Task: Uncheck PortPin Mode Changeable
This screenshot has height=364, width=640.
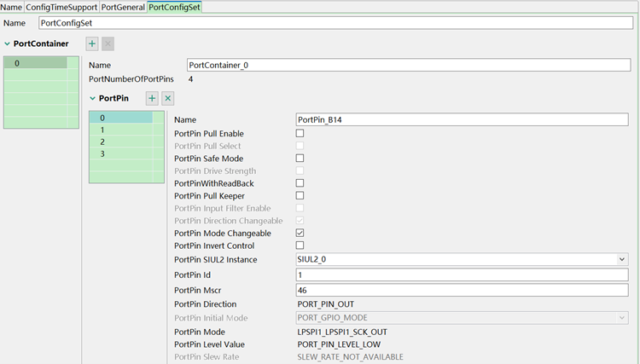Action: pos(300,233)
